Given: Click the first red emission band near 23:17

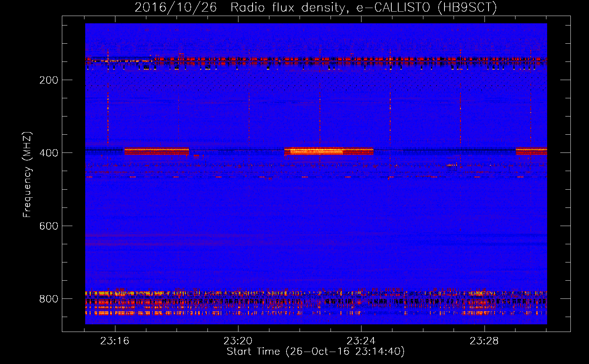Looking at the screenshot, I should (157, 151).
